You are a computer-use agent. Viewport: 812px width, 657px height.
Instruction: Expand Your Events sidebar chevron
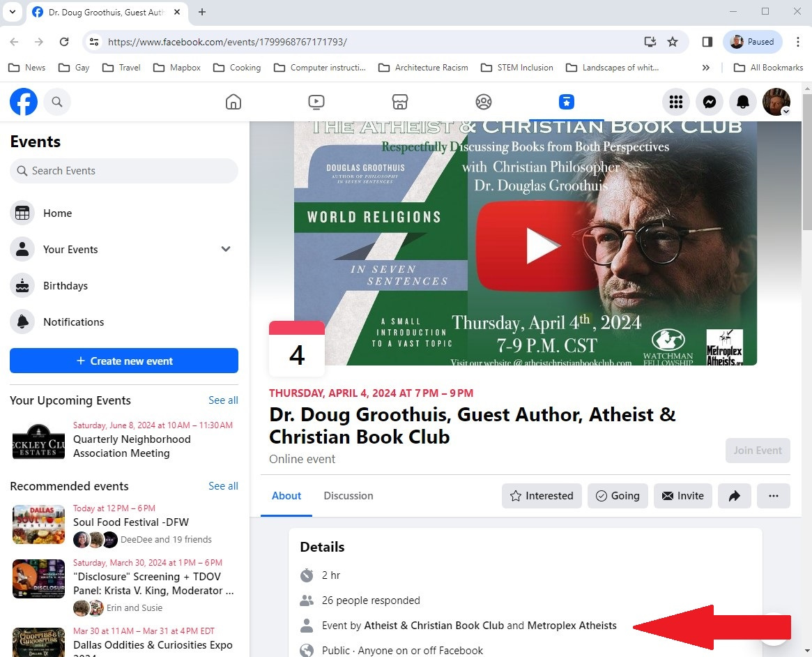pos(226,249)
